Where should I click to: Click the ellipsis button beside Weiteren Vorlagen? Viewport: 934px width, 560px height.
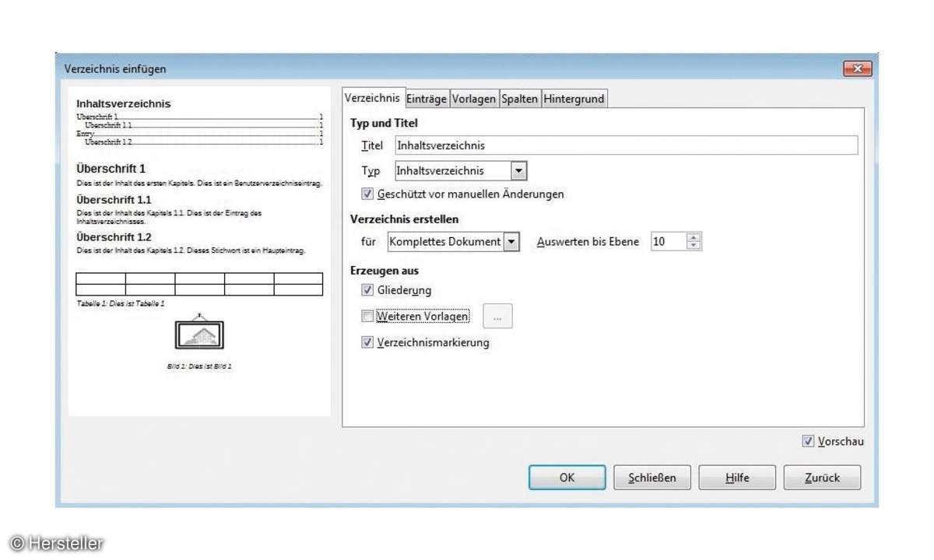pos(498,317)
